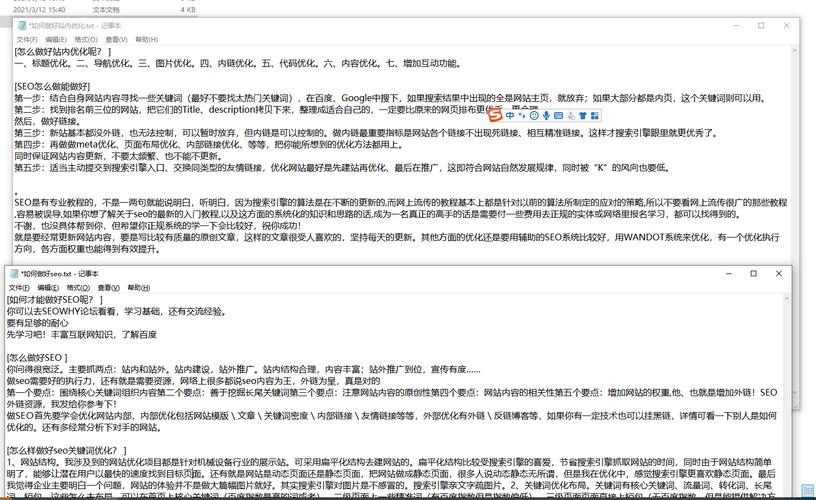Click the line 你可以去SEOWHY论坛看看
The height and width of the screenshot is (500, 816).
coord(117,312)
